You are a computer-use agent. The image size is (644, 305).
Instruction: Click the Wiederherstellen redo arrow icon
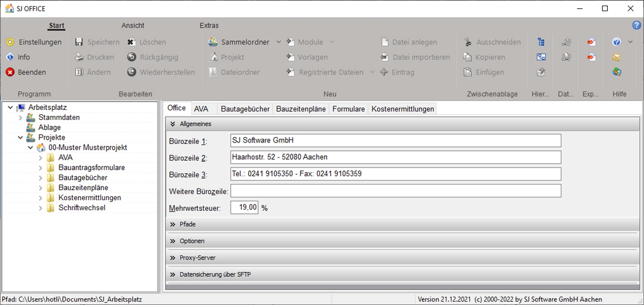tap(131, 72)
